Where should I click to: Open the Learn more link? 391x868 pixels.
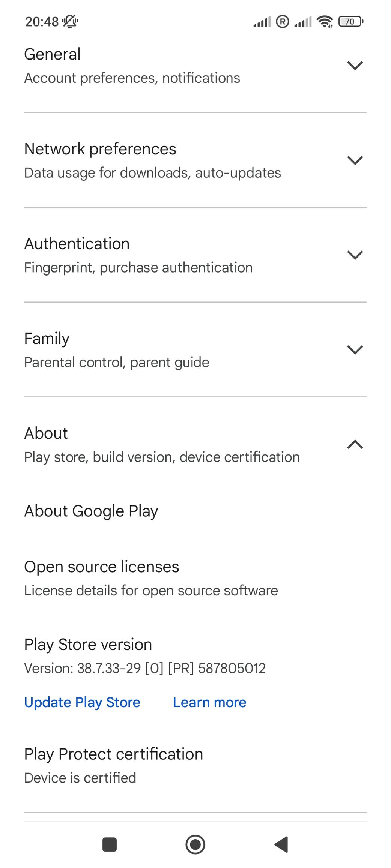click(209, 702)
